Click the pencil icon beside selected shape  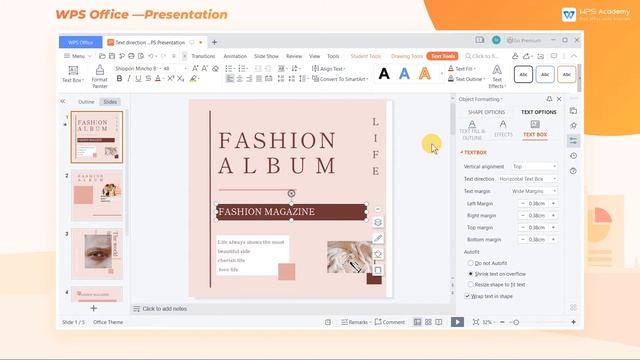(378, 238)
